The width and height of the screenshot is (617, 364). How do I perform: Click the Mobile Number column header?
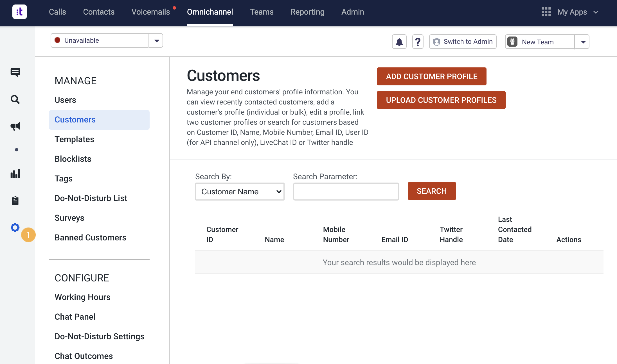click(x=336, y=235)
